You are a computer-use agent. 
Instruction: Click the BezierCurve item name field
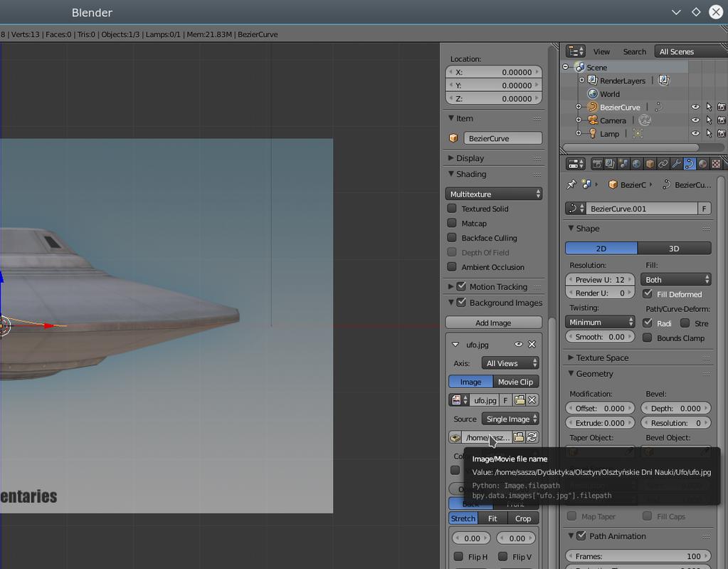coord(502,138)
